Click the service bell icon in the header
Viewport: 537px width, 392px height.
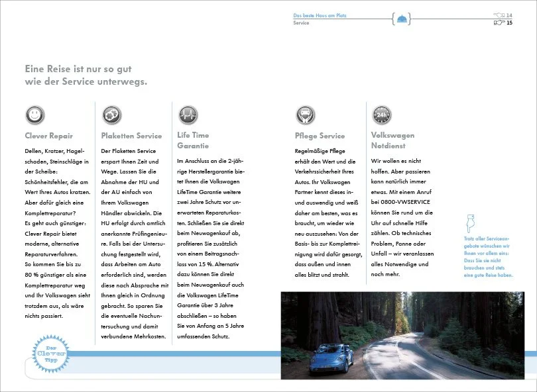point(401,19)
